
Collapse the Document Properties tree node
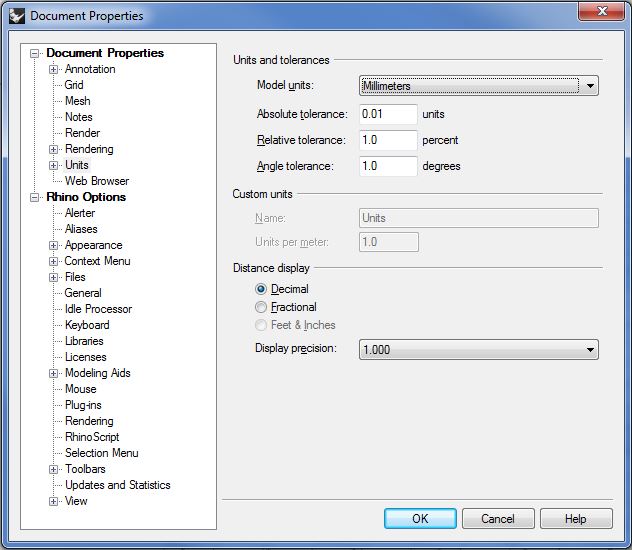pyautogui.click(x=35, y=53)
